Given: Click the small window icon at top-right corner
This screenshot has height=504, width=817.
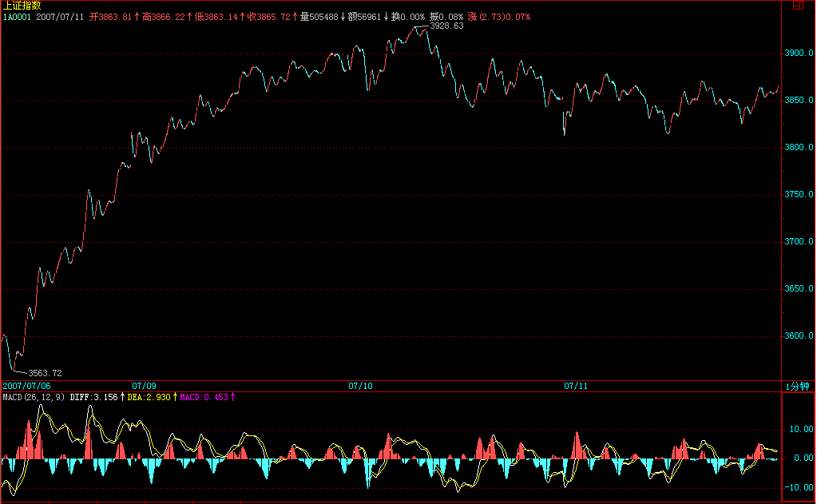Looking at the screenshot, I should 798,6.
